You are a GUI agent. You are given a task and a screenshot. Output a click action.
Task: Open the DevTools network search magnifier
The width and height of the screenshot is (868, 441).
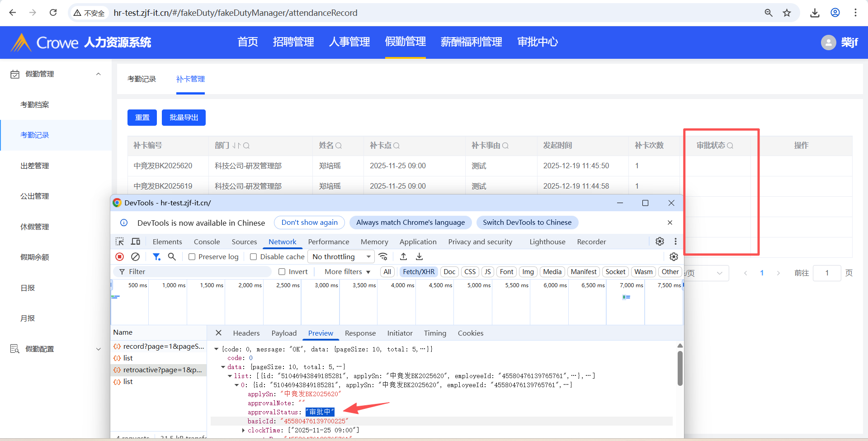[x=172, y=257]
